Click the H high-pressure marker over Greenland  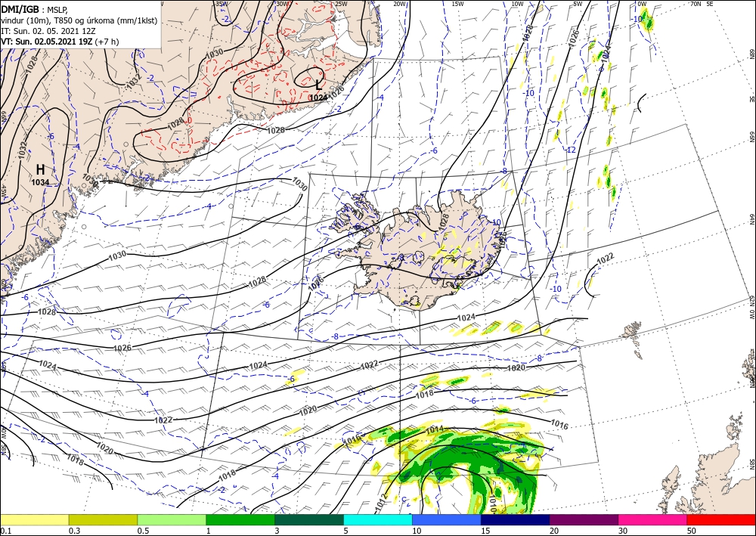[41, 169]
